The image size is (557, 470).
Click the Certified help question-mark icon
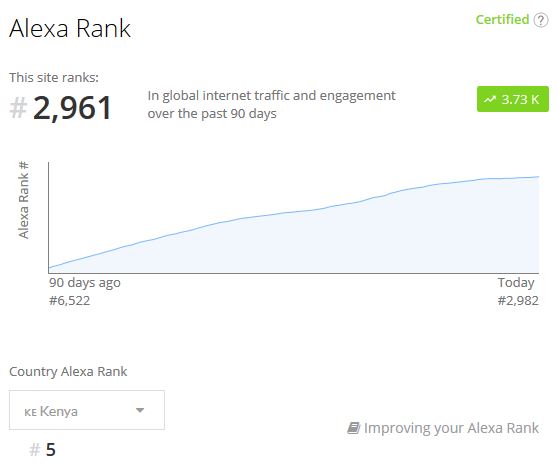[x=541, y=20]
